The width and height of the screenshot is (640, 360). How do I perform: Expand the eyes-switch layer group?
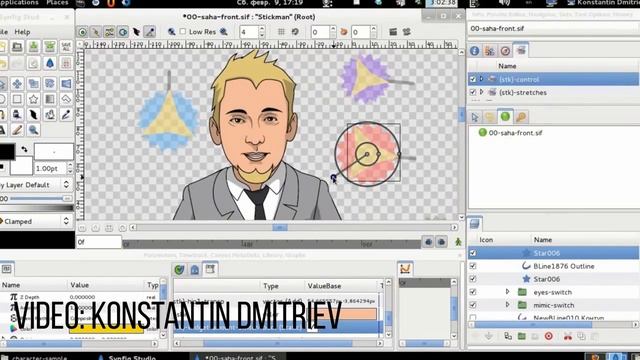click(507, 292)
